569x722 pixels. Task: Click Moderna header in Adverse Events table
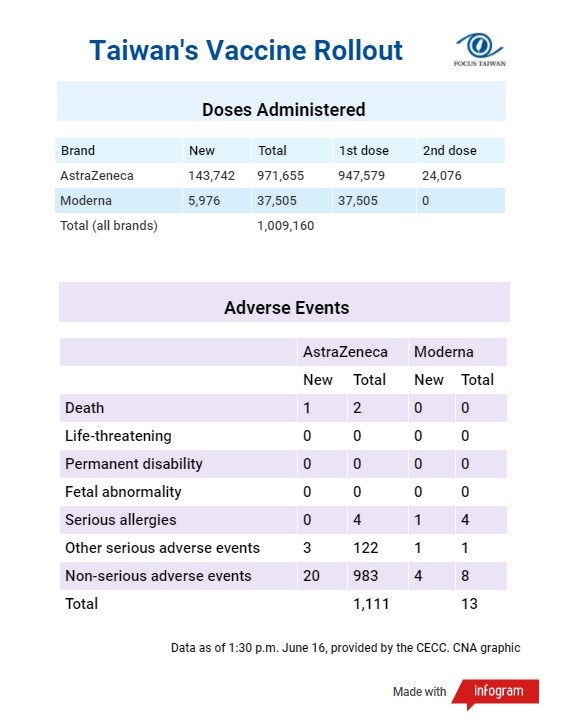point(444,352)
